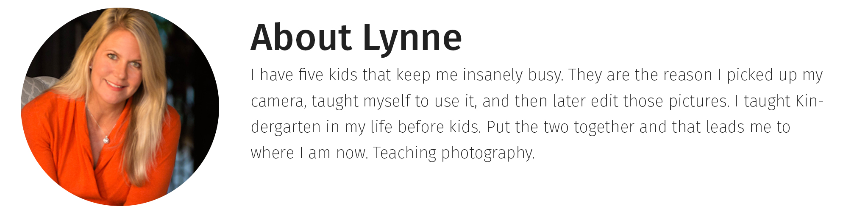868x212 pixels.
Task: Click the sentence "I have five kids"
Action: (305, 75)
